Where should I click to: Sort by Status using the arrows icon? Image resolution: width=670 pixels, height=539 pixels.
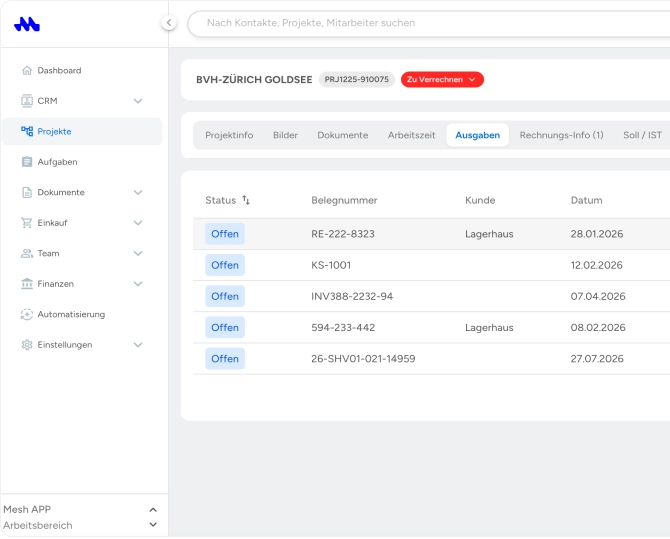pos(246,200)
